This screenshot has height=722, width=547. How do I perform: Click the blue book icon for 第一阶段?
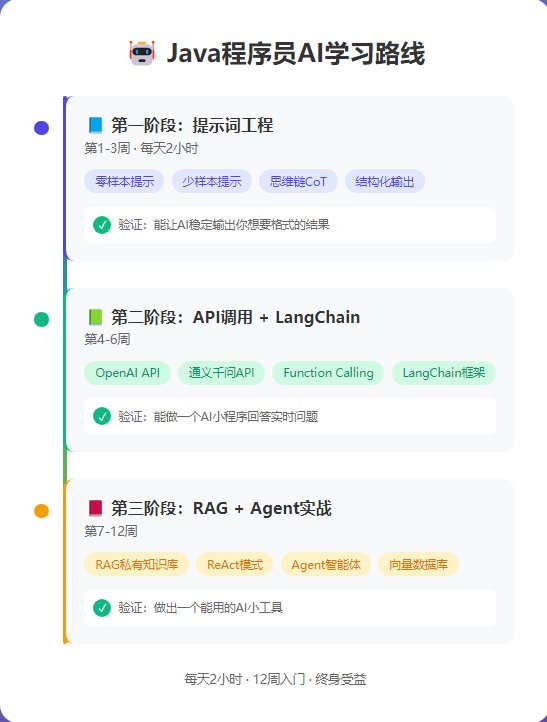pyautogui.click(x=95, y=125)
